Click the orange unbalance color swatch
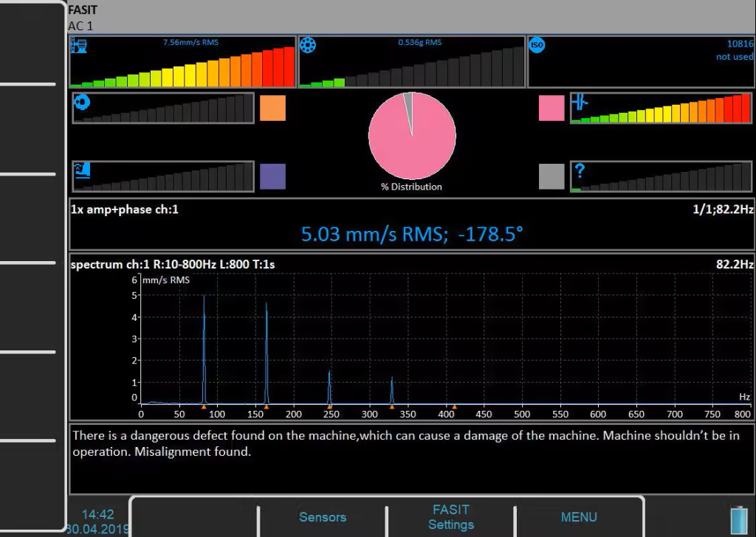Screen dimensions: 756x537 [272, 108]
